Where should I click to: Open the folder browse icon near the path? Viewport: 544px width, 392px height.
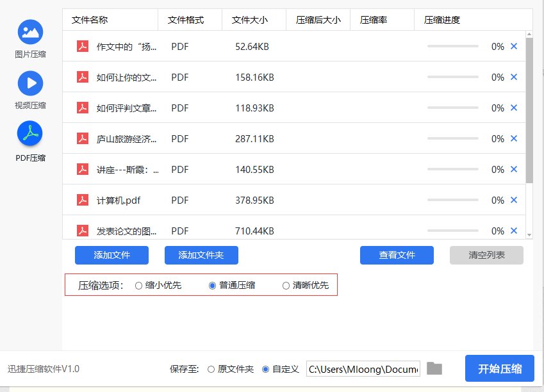coord(434,368)
